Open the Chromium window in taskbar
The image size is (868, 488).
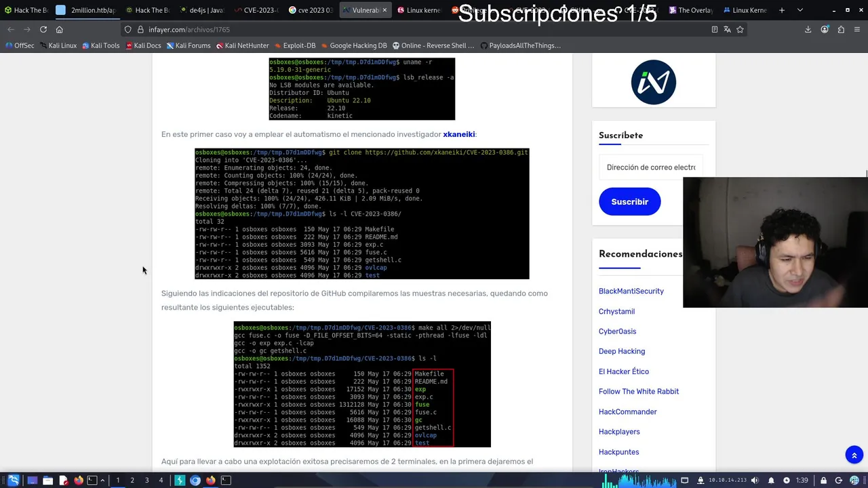click(x=195, y=481)
